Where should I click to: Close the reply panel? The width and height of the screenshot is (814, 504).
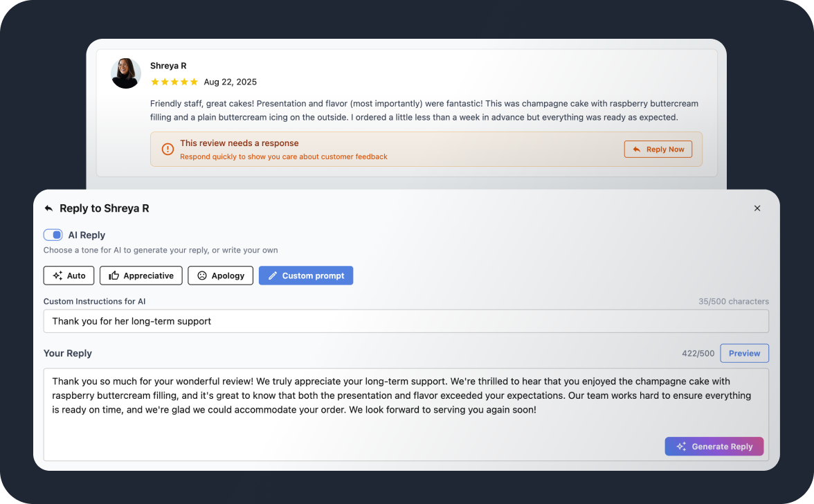coord(757,208)
